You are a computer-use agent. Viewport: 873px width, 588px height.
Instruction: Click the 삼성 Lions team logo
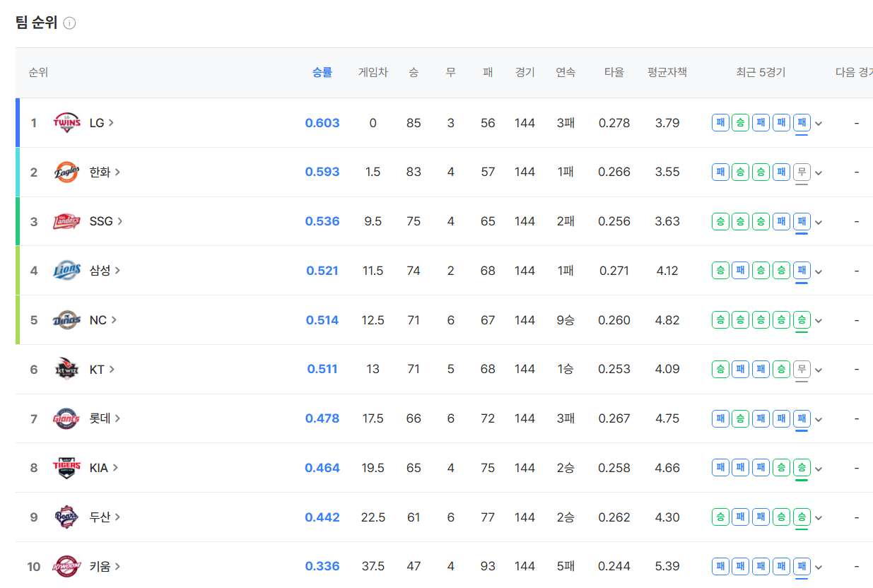[x=67, y=271]
